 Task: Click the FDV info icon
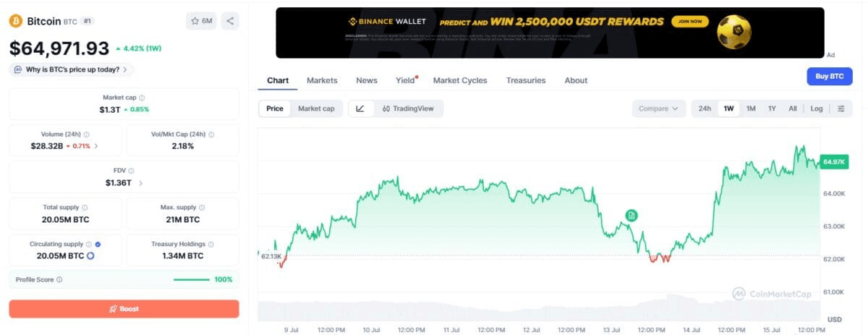coord(132,171)
